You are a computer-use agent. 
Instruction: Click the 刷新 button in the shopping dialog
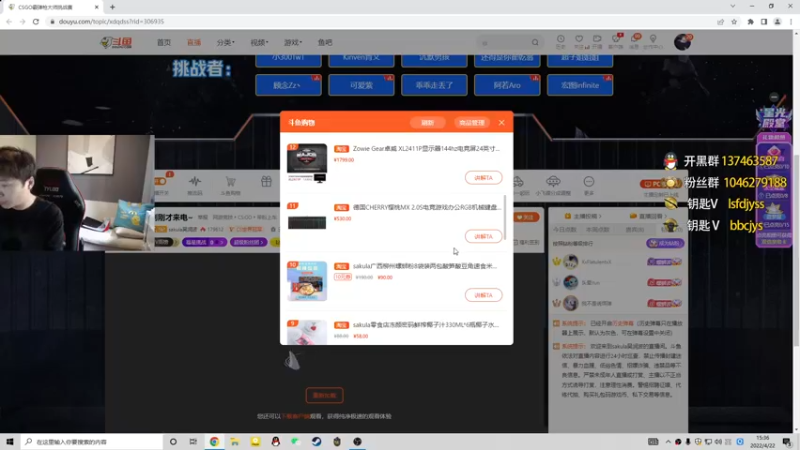[x=428, y=123]
